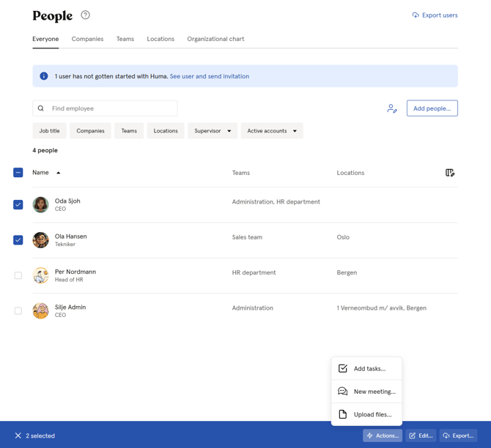Click Oda Sjoh's profile avatar
Screen dimensions: 491x448
(x=41, y=205)
